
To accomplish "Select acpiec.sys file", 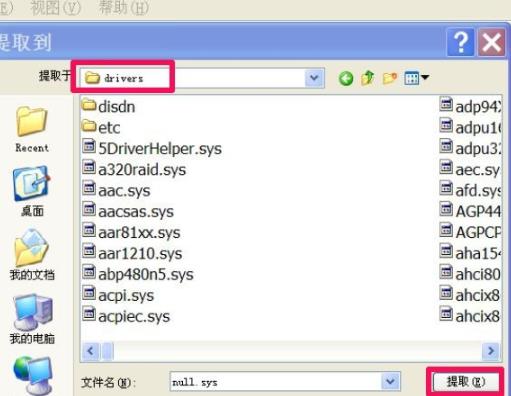I will (126, 316).
